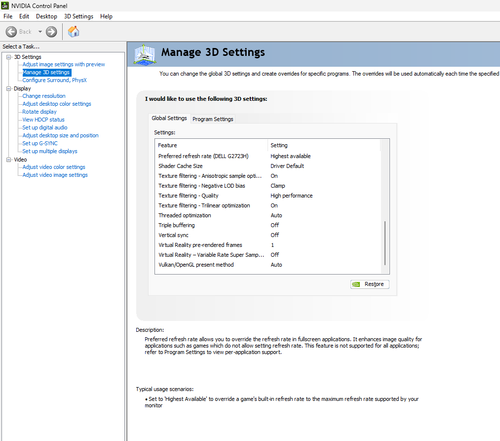This screenshot has height=441, width=500.
Task: Open Set up digital audio
Action: (45, 128)
